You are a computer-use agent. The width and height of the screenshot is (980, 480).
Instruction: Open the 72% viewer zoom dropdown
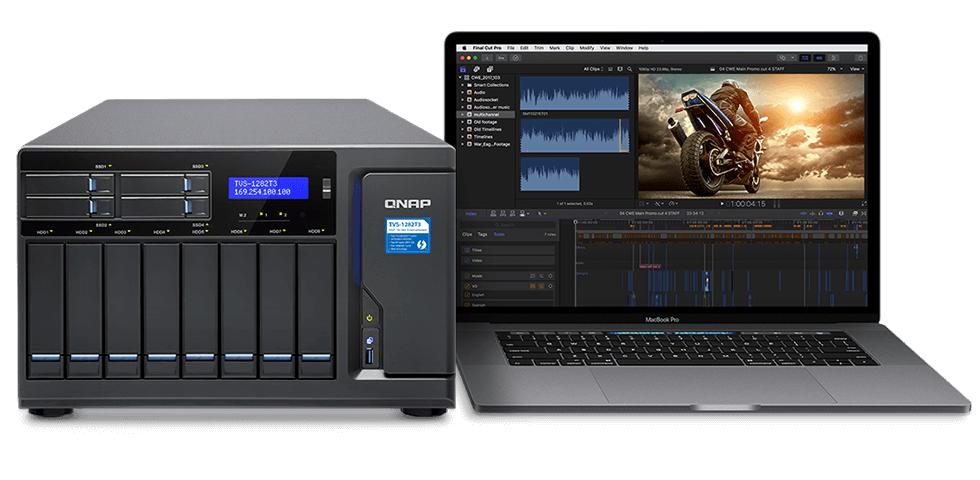click(835, 69)
